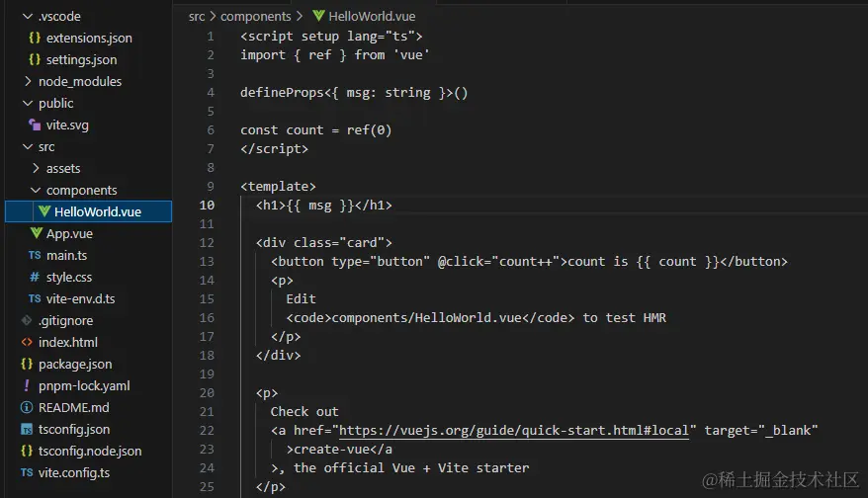The image size is (868, 498).
Task: Click tsconfig icon of tsconfig.json
Action: coord(27,430)
